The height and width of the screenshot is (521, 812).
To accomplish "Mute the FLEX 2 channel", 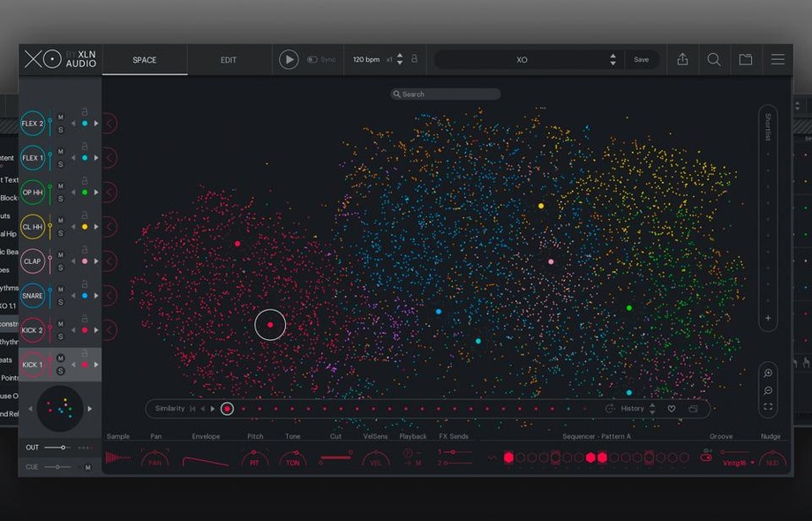I will [61, 117].
